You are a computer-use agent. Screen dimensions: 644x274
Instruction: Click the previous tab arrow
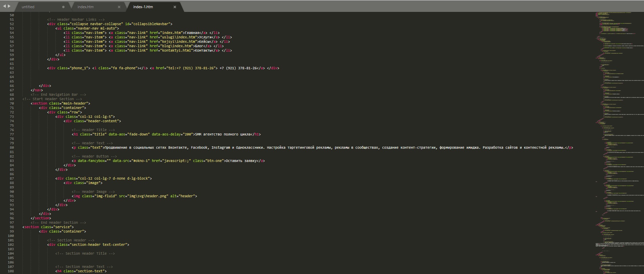pyautogui.click(x=4, y=6)
